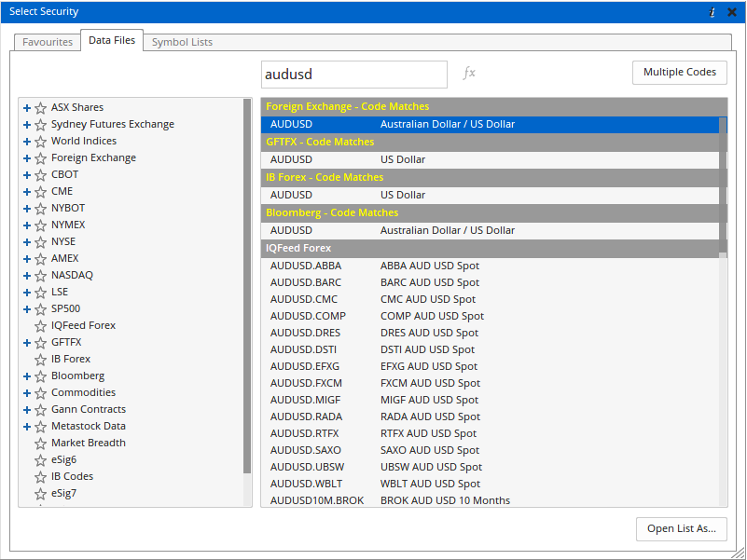Select the AUDUSD.SAXO row
747x560 pixels.
tap(491, 450)
